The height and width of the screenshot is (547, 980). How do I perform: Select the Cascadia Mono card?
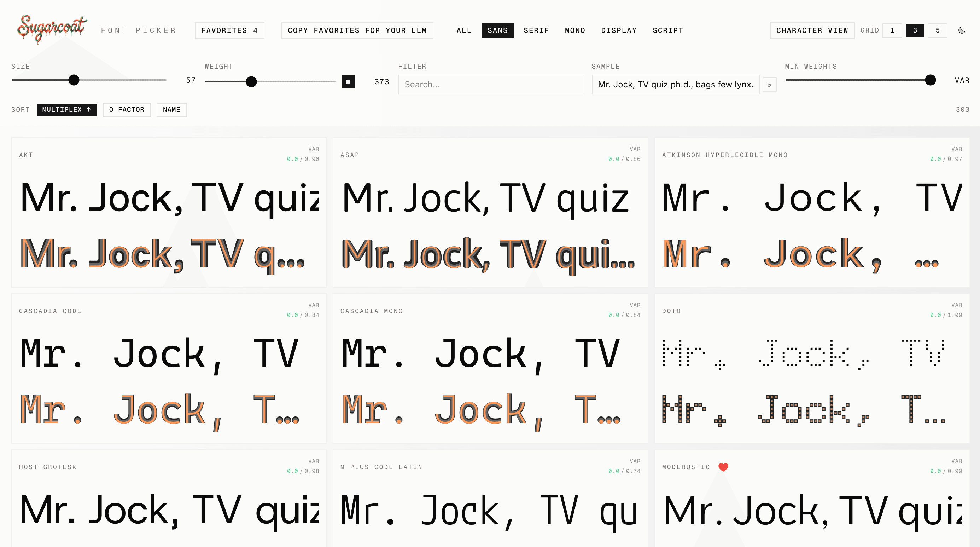pyautogui.click(x=490, y=368)
